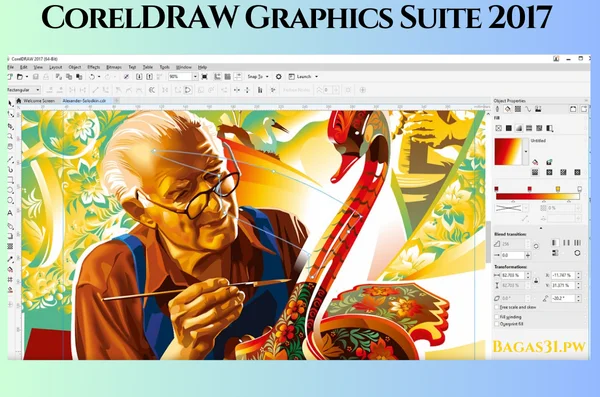Click the Show rulers icon in toolbar
This screenshot has height=397, width=600.
pyautogui.click(x=217, y=77)
